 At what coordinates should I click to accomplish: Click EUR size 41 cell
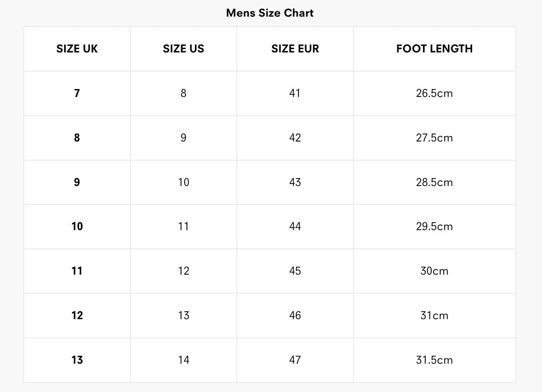[295, 93]
